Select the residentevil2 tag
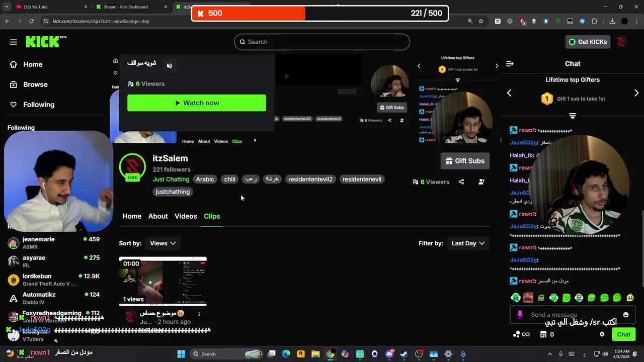Image resolution: width=644 pixels, height=362 pixels. click(310, 179)
